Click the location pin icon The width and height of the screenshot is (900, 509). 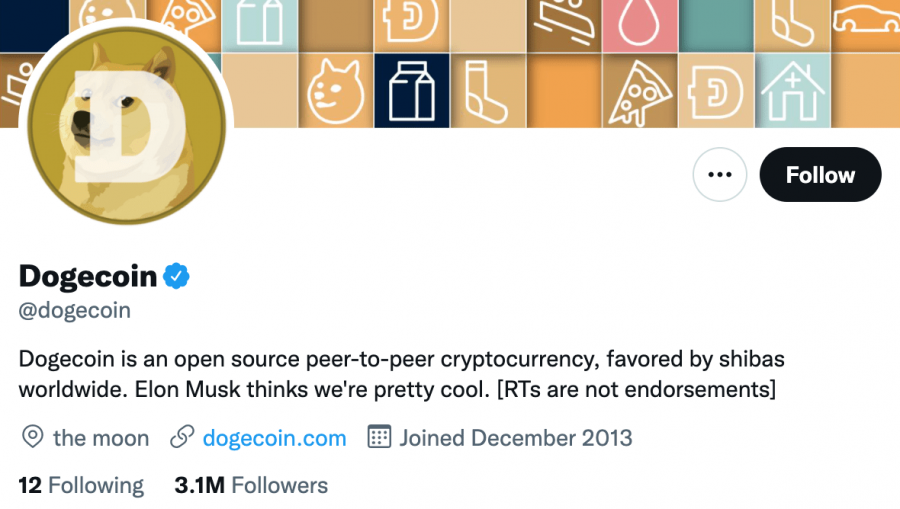pyautogui.click(x=33, y=438)
